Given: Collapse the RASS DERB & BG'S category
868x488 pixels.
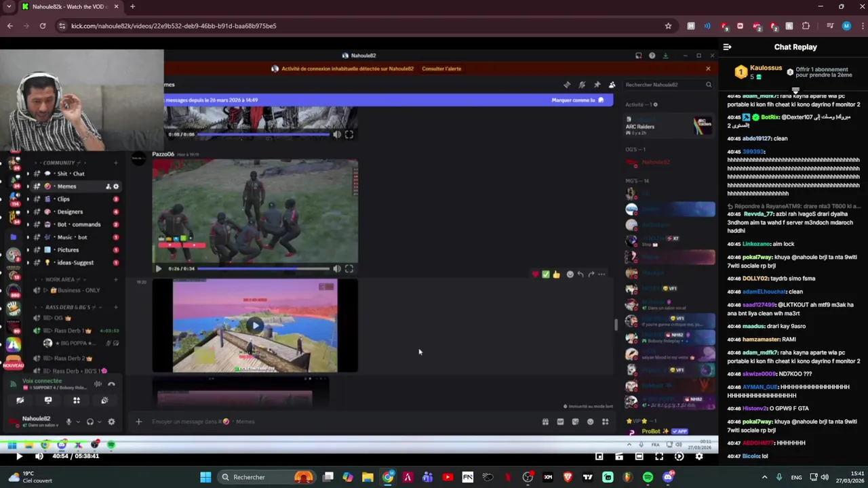Looking at the screenshot, I should (x=68, y=307).
